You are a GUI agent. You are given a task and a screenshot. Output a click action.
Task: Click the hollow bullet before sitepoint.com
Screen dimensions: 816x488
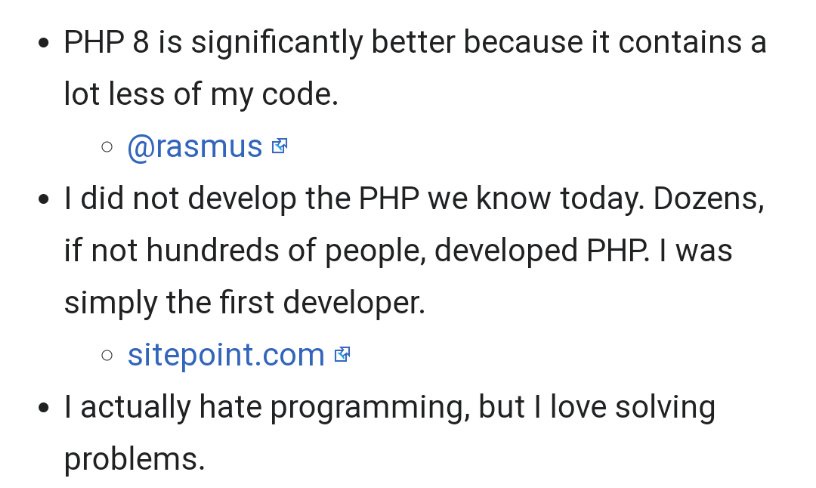pyautogui.click(x=107, y=355)
